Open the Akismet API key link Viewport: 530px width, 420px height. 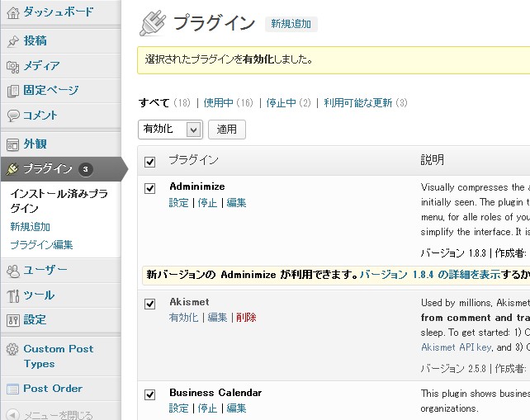[457, 347]
